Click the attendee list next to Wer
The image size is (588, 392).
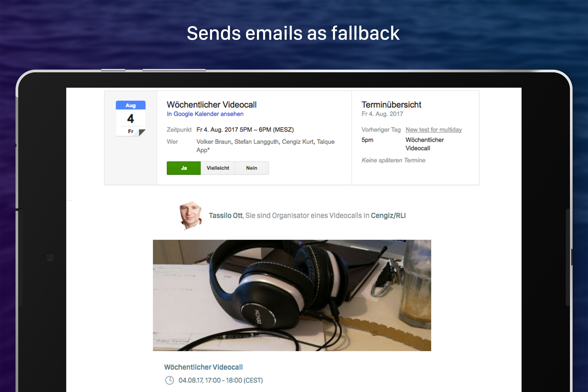pyautogui.click(x=265, y=146)
